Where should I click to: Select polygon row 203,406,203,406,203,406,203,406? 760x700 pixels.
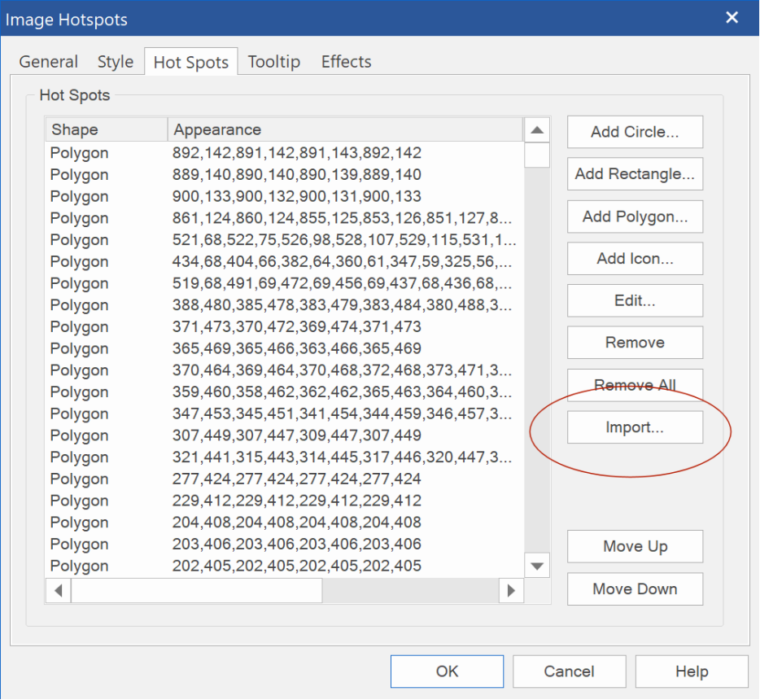click(285, 544)
